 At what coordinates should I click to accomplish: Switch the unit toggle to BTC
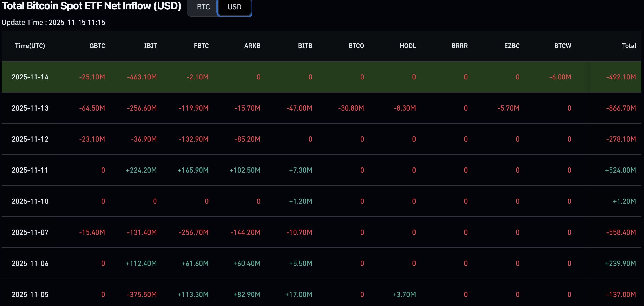coord(203,7)
